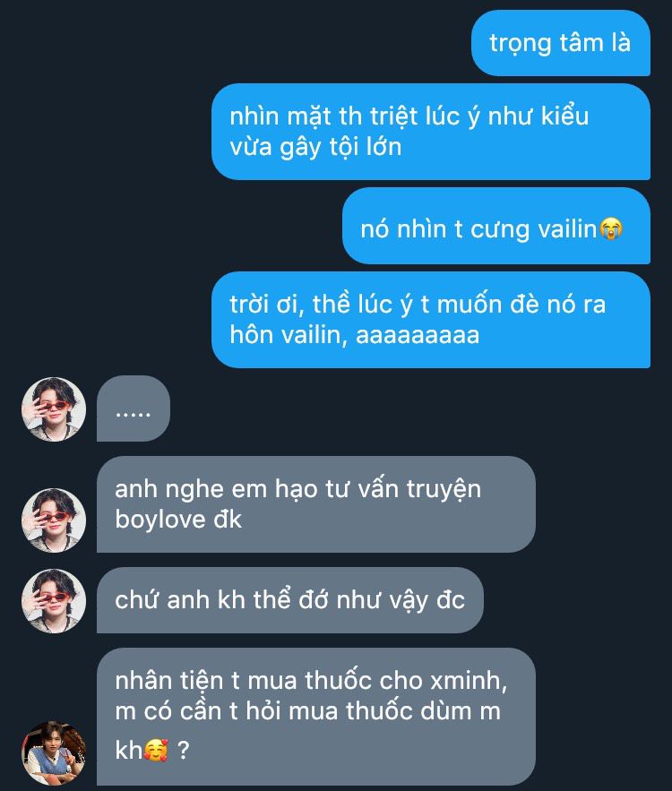Viewport: 672px width, 791px height.
Task: Select the "nhìn mặt th triệt" message bubble
Action: click(431, 132)
